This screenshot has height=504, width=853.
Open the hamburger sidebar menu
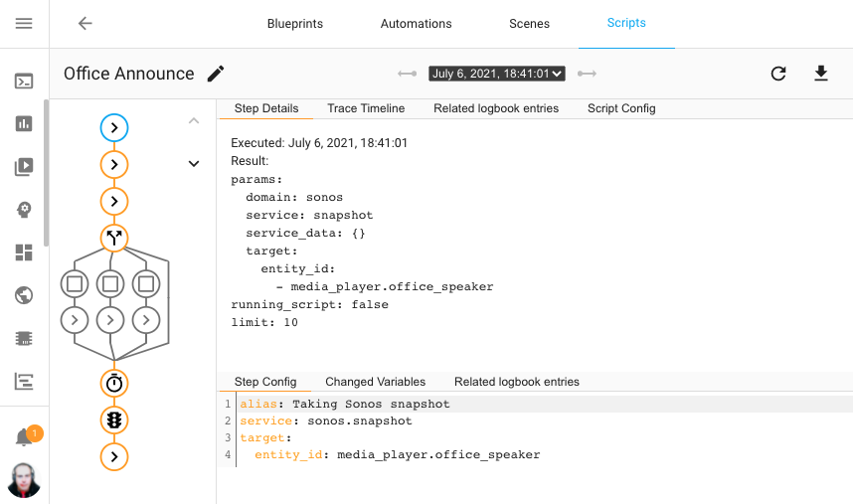(24, 24)
